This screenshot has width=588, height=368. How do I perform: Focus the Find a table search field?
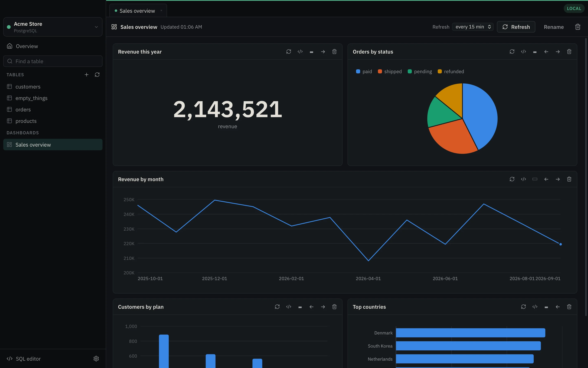click(53, 61)
